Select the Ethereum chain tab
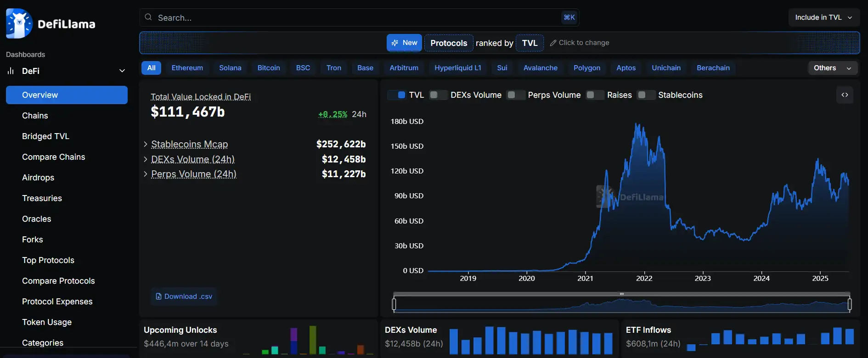Viewport: 868px width, 358px height. 187,68
